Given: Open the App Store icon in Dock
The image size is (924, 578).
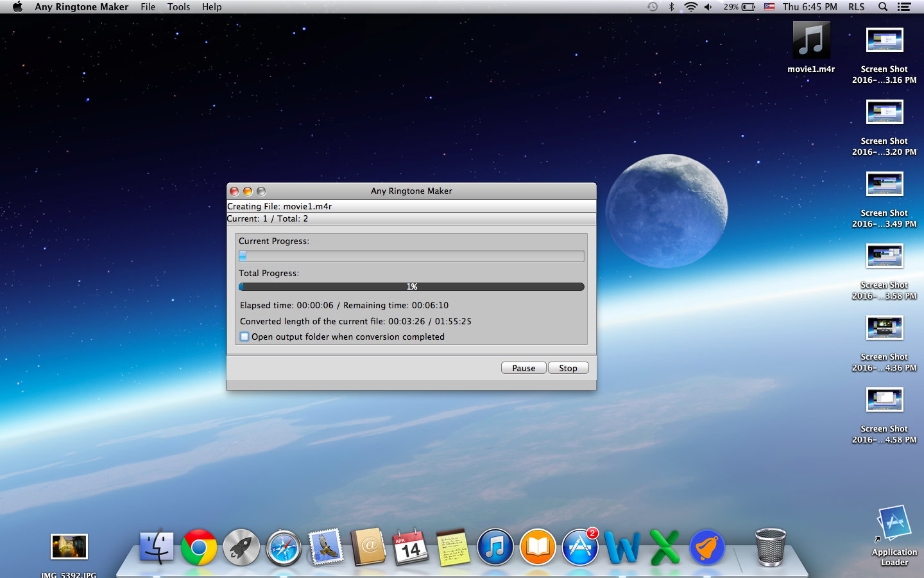Looking at the screenshot, I should pos(580,547).
